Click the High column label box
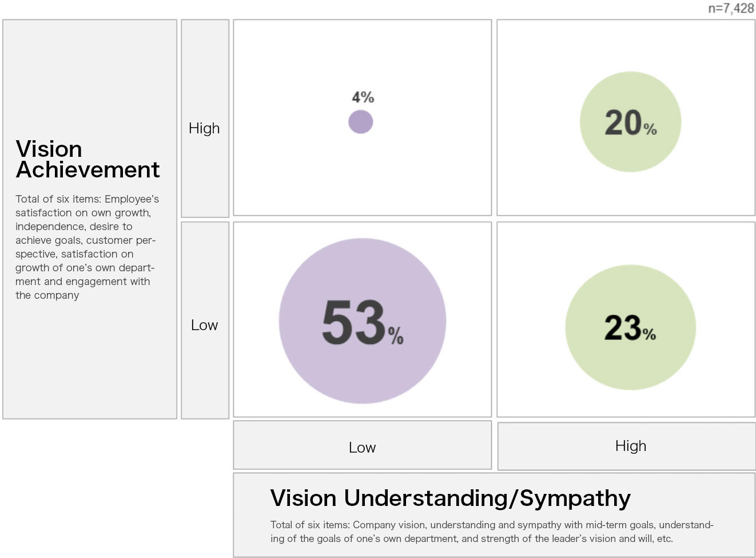 pyautogui.click(x=626, y=446)
